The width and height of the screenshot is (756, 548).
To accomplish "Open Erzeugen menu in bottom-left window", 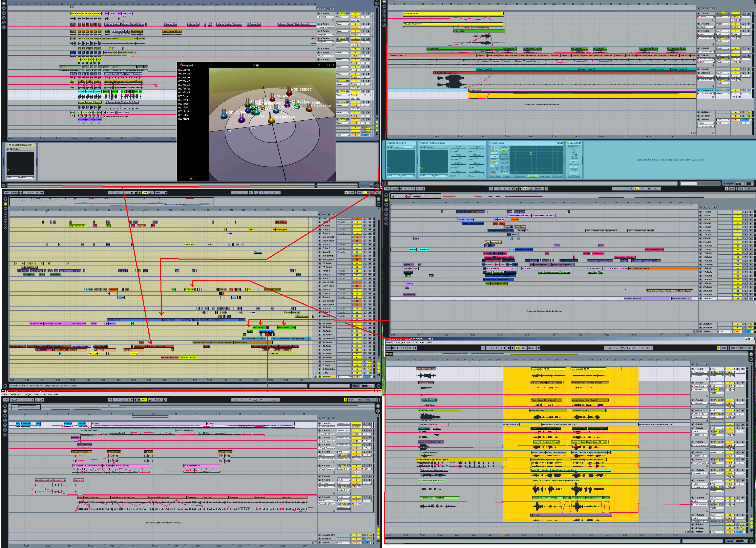I will [x=27, y=394].
